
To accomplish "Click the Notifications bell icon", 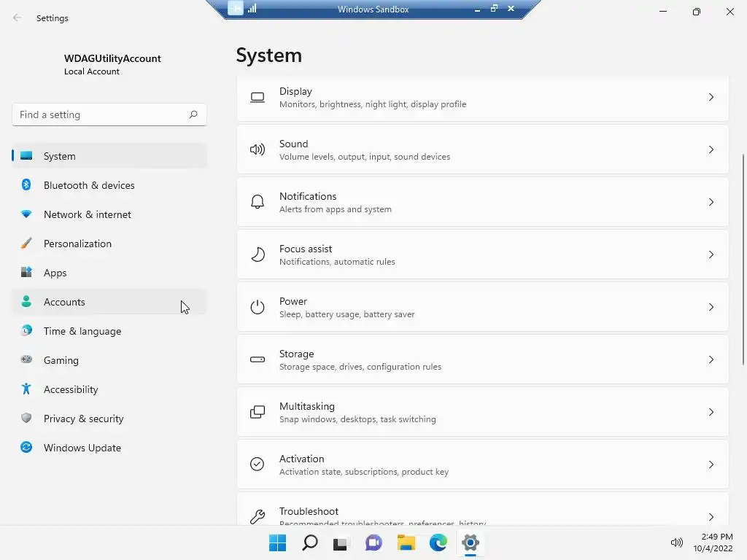I will click(x=258, y=202).
